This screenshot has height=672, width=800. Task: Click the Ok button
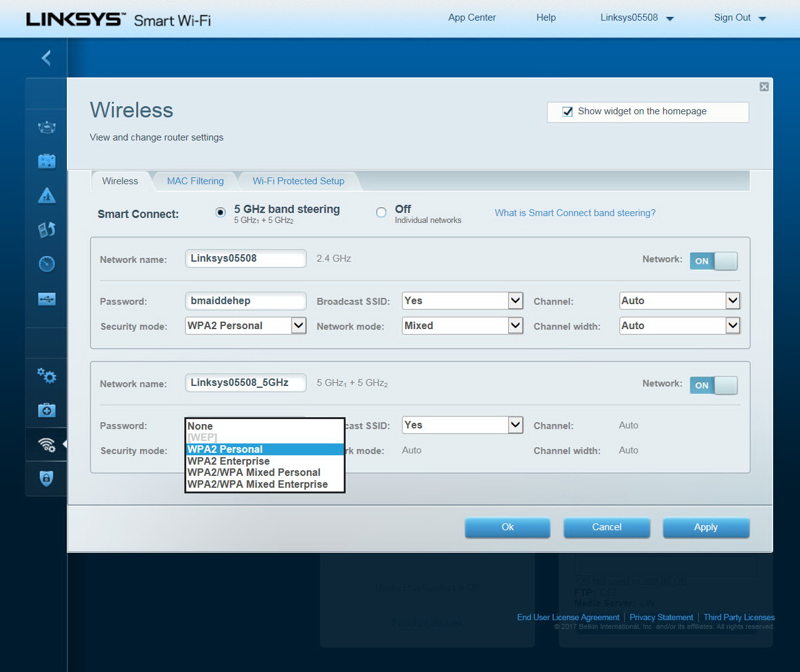point(507,528)
